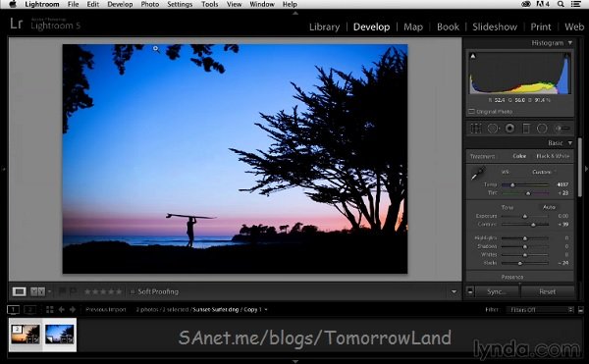Open Before/After view options dropdown arrow

49,291
